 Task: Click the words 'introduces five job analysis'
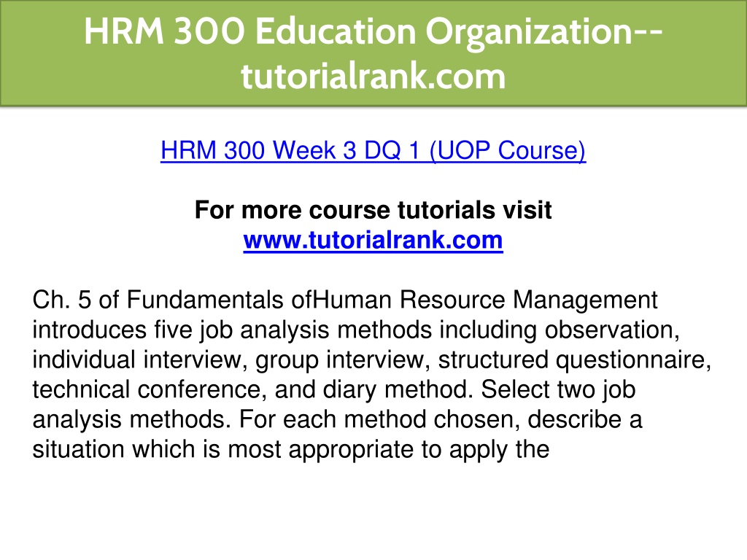(x=181, y=330)
